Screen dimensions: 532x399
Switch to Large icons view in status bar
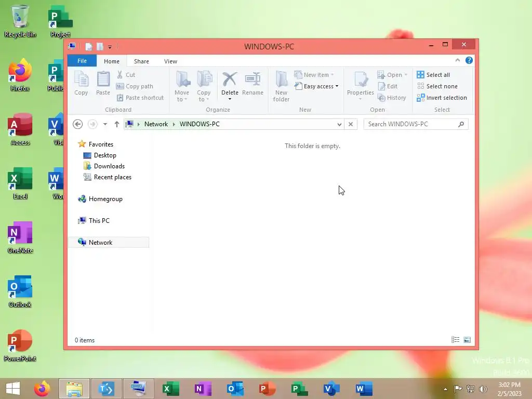pyautogui.click(x=467, y=340)
